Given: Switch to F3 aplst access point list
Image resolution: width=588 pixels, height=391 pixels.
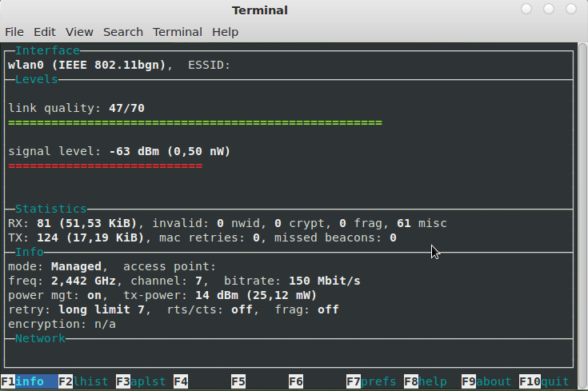Looking at the screenshot, I should pyautogui.click(x=141, y=381).
